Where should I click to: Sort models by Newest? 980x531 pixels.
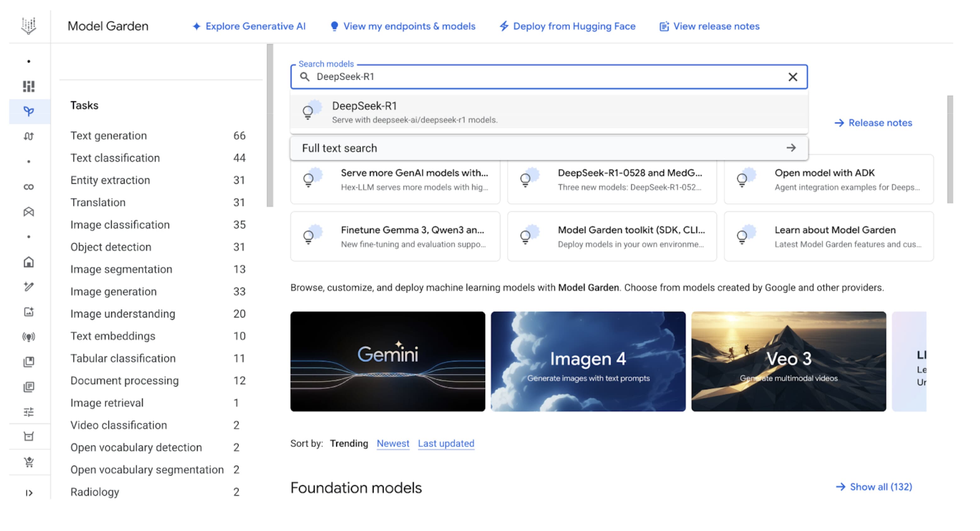tap(393, 444)
